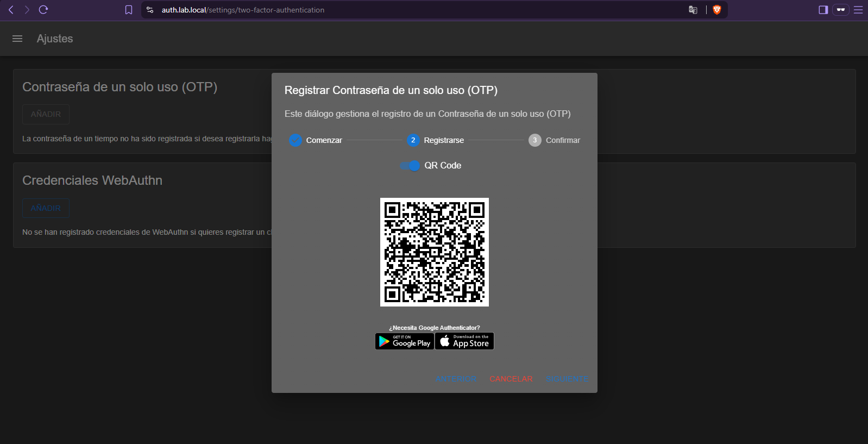The width and height of the screenshot is (868, 444).
Task: Open the Brave Shields lion icon
Action: pos(717,10)
